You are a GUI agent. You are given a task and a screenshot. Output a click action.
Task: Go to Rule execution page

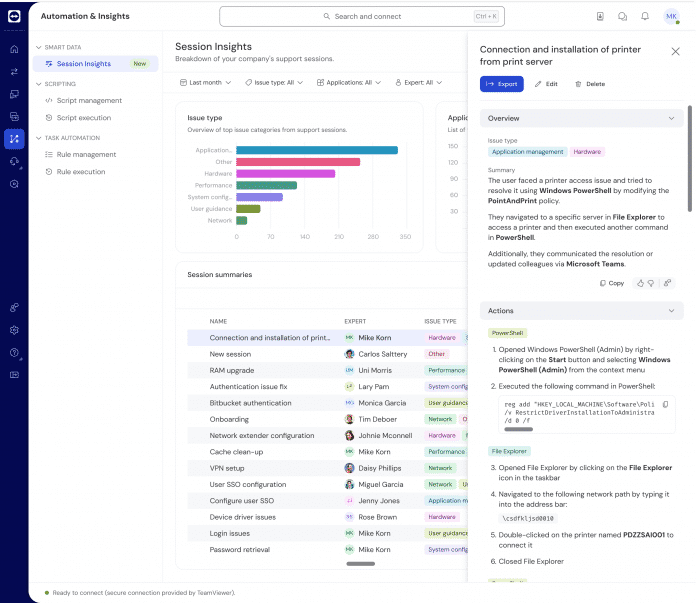(x=80, y=172)
